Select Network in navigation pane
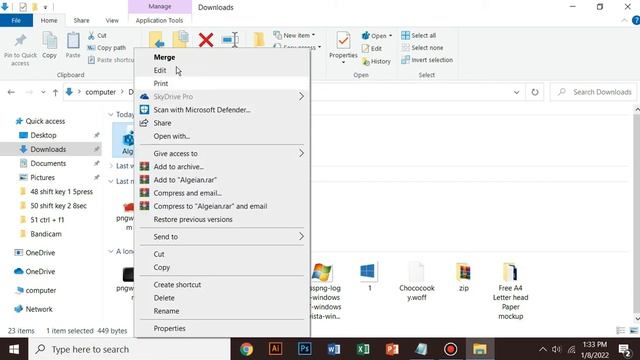The width and height of the screenshot is (640, 360). point(39,309)
